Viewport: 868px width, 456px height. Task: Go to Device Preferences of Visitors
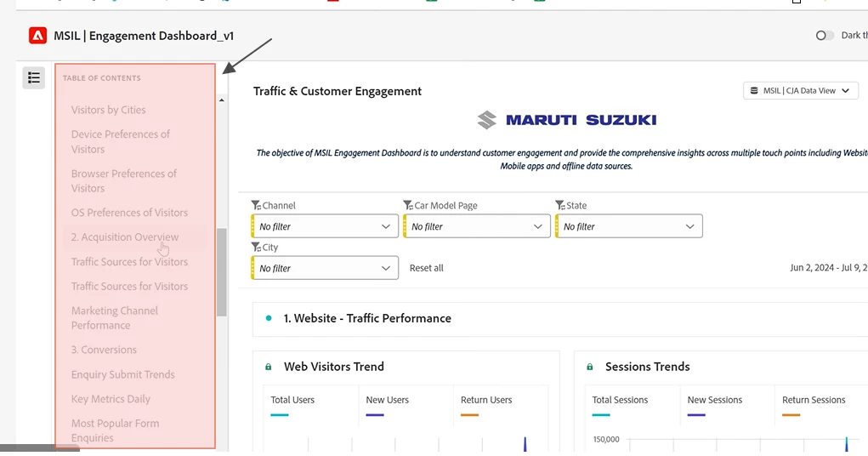point(121,141)
